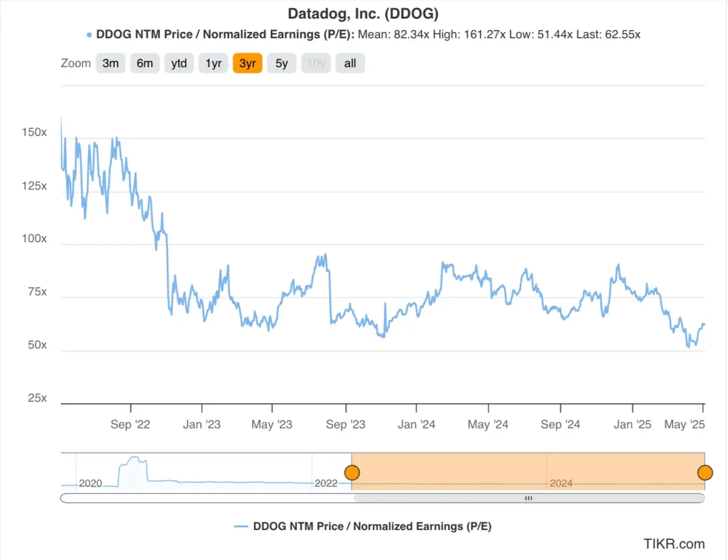Click the Zoom label text
Screen dimensions: 728x560
click(76, 64)
